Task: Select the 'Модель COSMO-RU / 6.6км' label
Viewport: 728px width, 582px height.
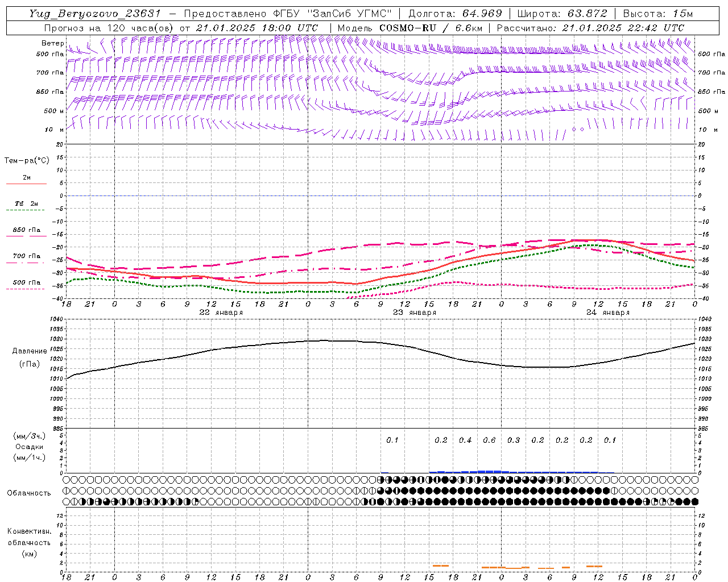Action: point(409,28)
